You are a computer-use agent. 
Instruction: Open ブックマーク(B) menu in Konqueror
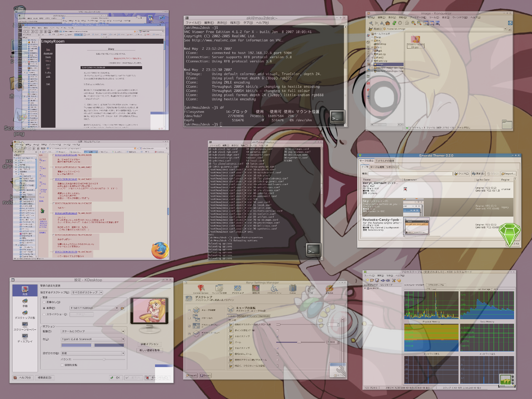(418, 17)
